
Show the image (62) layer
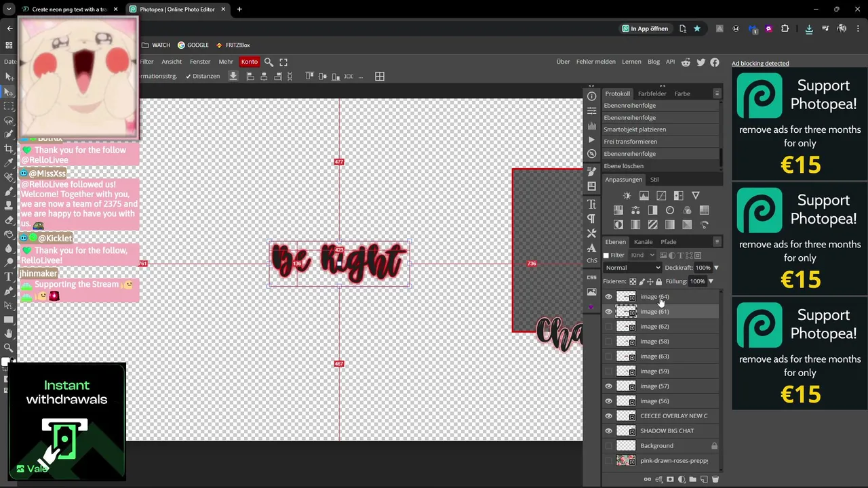point(608,327)
